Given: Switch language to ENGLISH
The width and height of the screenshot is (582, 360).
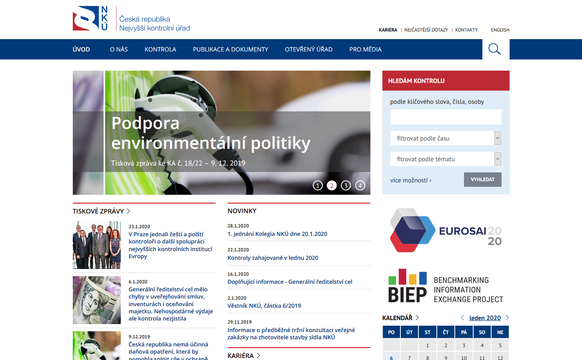Looking at the screenshot, I should tap(500, 30).
